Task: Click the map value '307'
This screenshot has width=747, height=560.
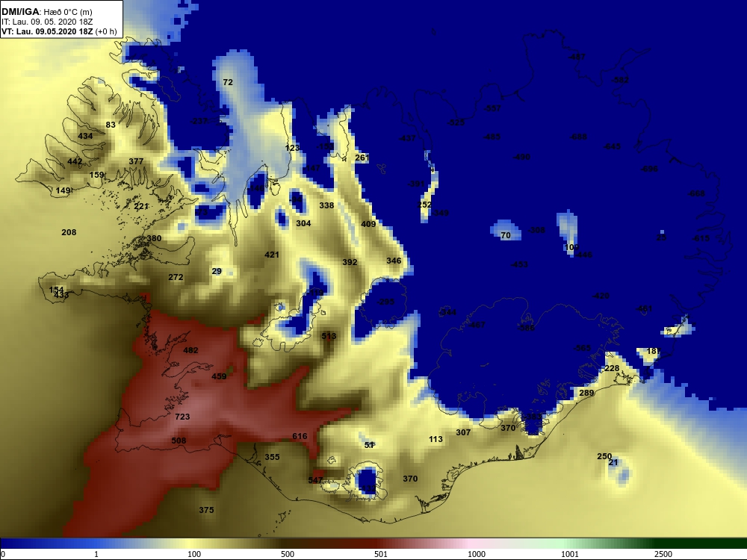Action: click(463, 432)
